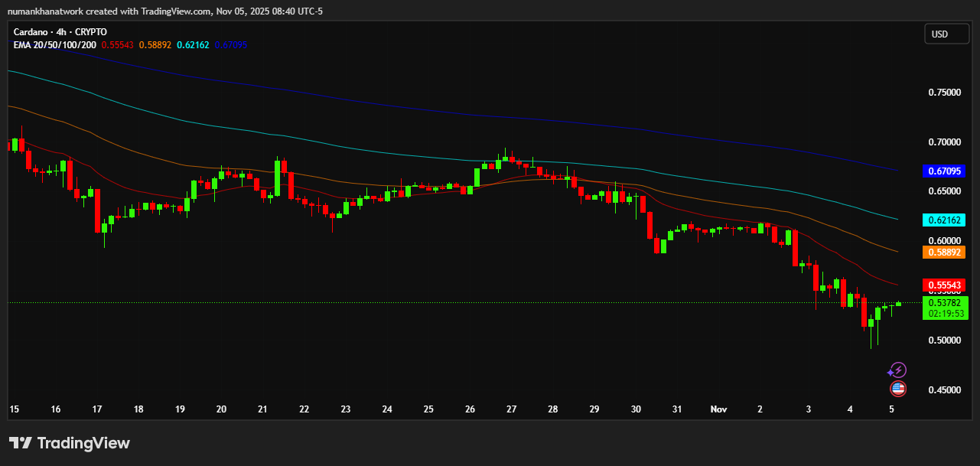Click the orange EMA 50 label showing 0.58892
Image resolution: width=980 pixels, height=466 pixels.
944,252
